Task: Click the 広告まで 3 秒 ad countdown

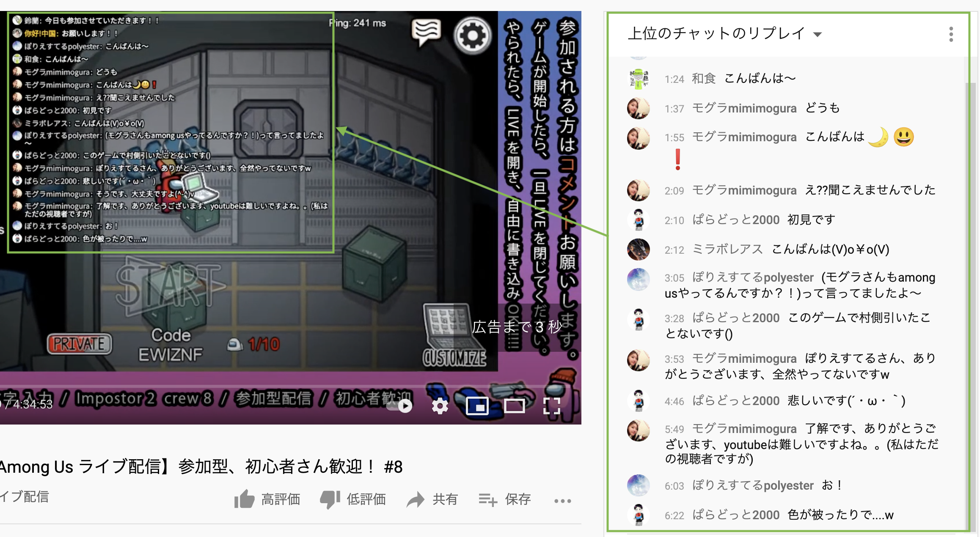Action: pyautogui.click(x=517, y=327)
